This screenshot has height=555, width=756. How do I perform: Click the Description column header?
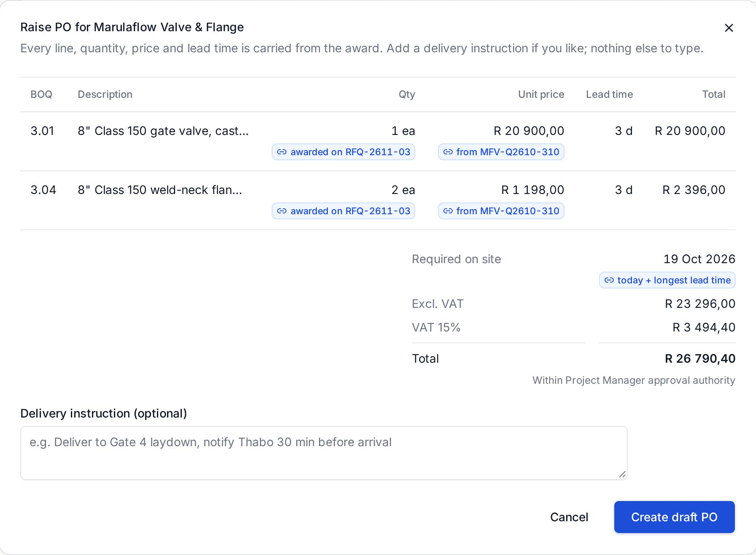tap(105, 94)
